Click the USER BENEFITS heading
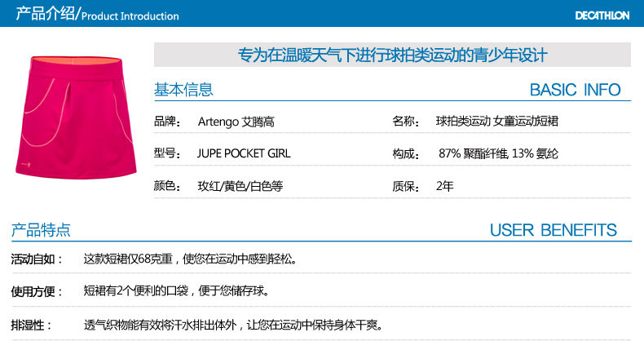Screen dimensions: 644x341 (554, 230)
